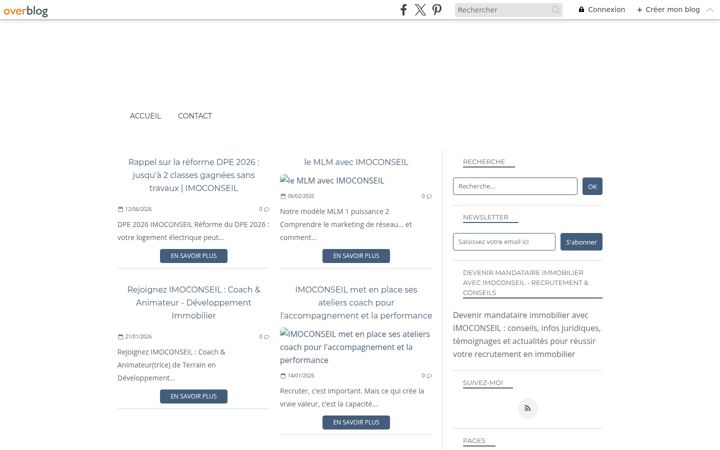Open the CONTACT menu item
The width and height of the screenshot is (720, 450).
(195, 116)
